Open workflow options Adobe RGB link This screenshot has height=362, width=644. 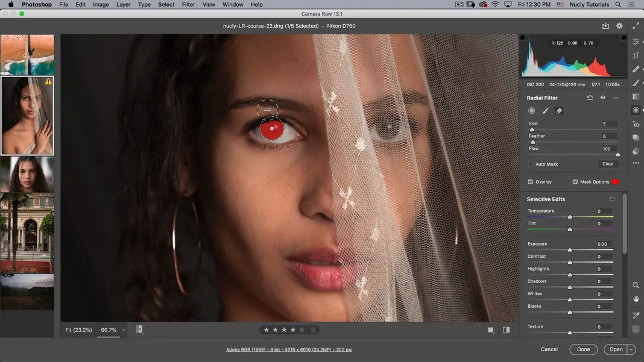(x=289, y=350)
